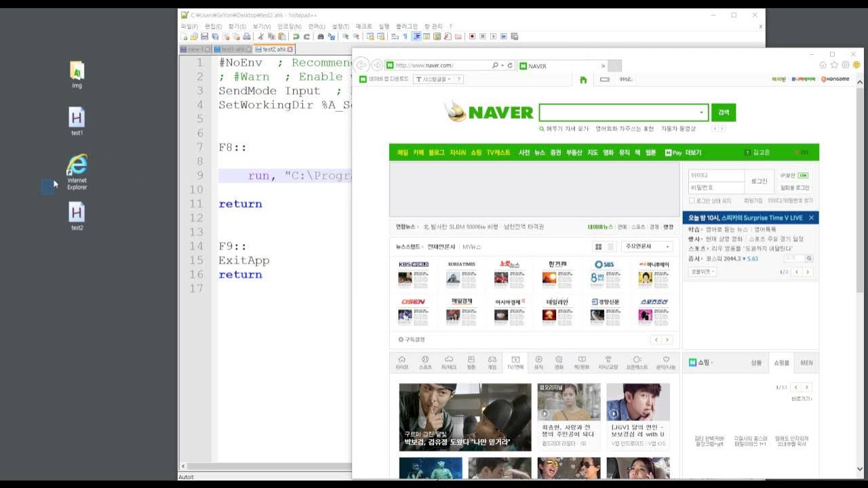Click IE Favorites star icon
This screenshot has height=488, width=868.
point(834,65)
